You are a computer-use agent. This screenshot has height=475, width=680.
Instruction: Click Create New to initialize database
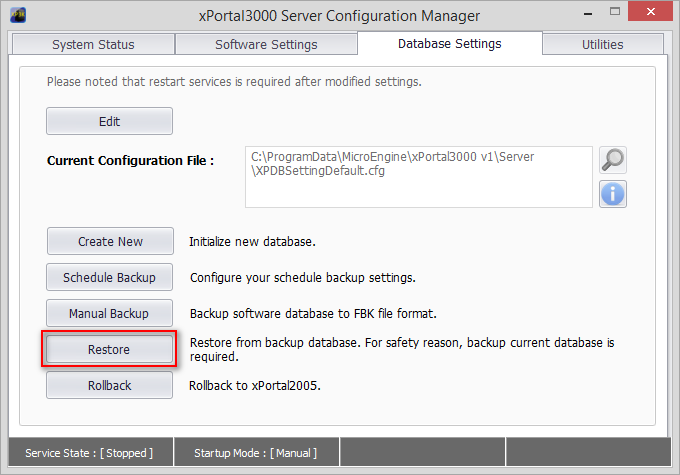[x=110, y=241]
